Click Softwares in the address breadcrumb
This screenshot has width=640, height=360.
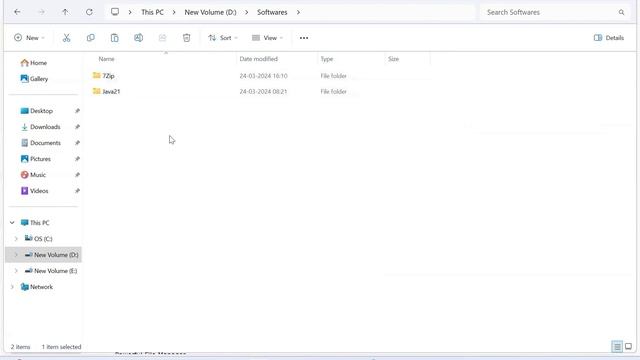click(272, 12)
